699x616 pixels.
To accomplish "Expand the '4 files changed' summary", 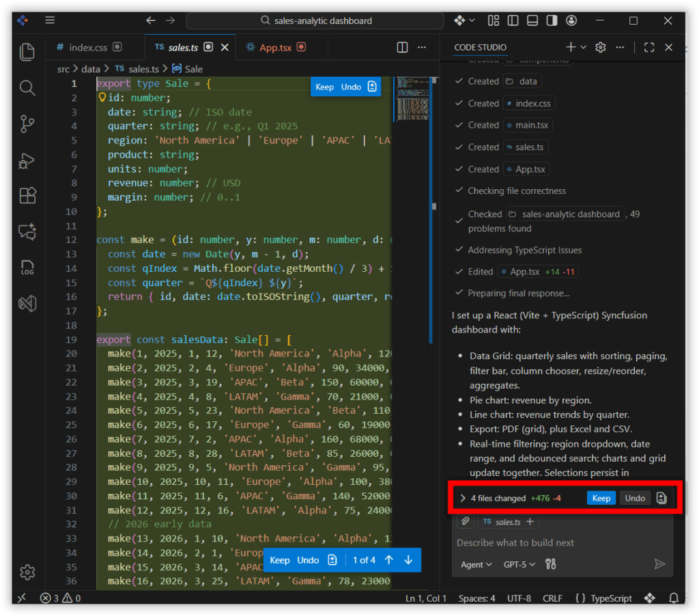I will [463, 498].
